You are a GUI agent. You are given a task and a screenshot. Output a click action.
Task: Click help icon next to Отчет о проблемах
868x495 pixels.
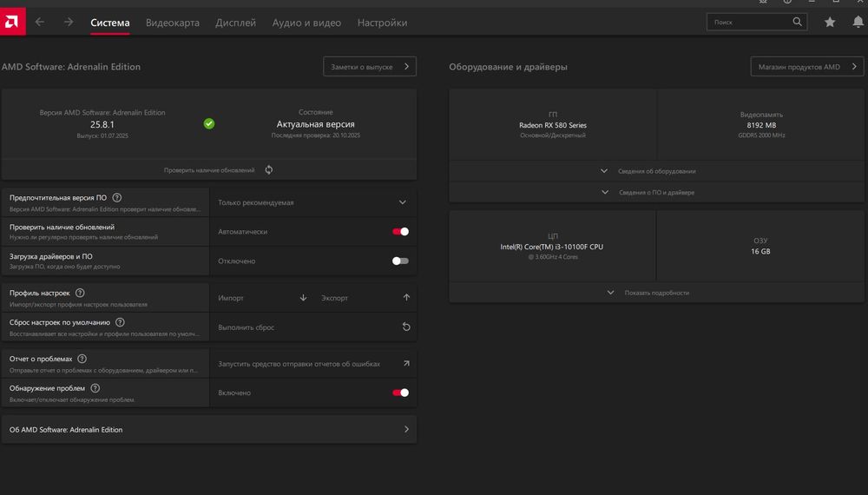click(x=82, y=359)
